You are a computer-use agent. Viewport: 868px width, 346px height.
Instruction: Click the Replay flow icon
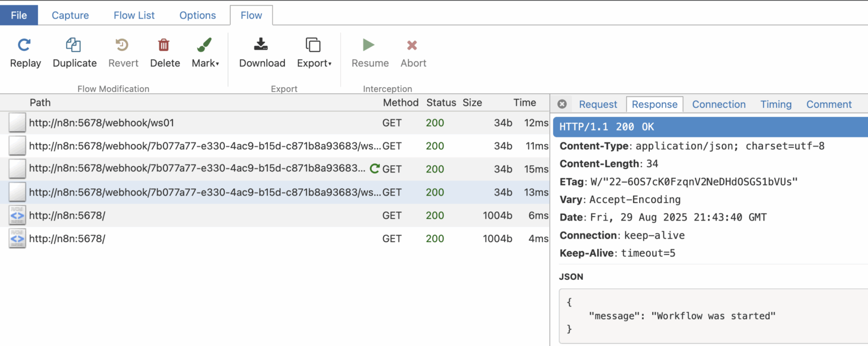click(25, 45)
